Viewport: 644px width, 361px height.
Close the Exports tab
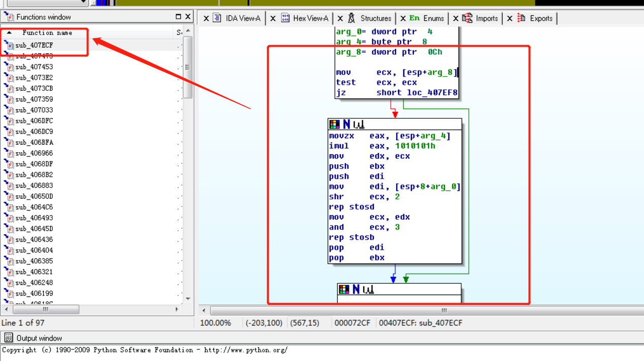coord(509,18)
